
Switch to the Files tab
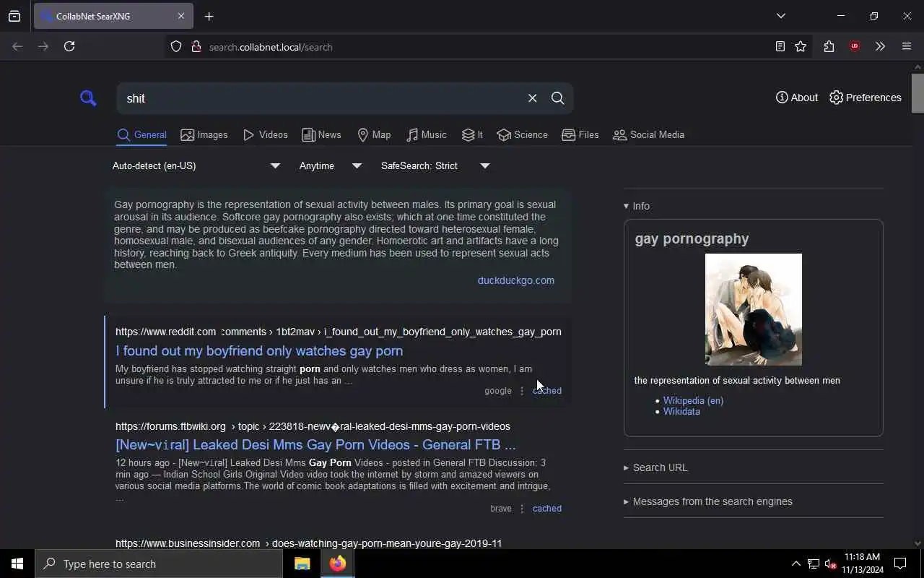pyautogui.click(x=580, y=135)
